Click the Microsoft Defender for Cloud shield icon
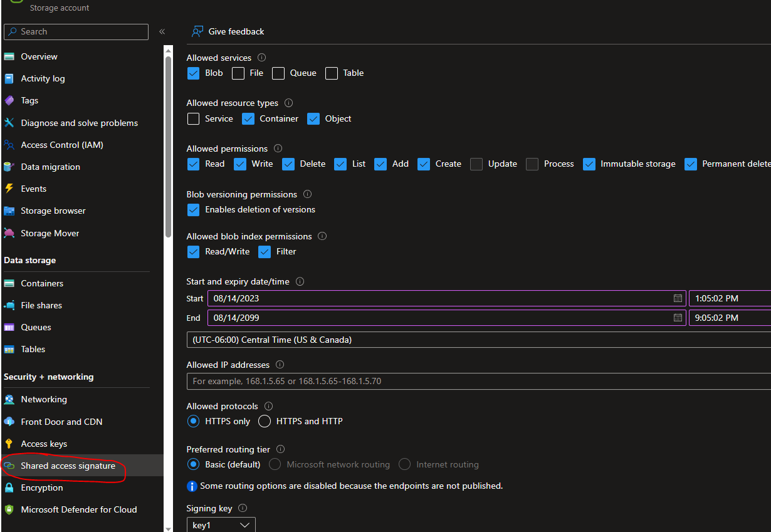Screen dimensions: 771x532 click(x=9, y=509)
